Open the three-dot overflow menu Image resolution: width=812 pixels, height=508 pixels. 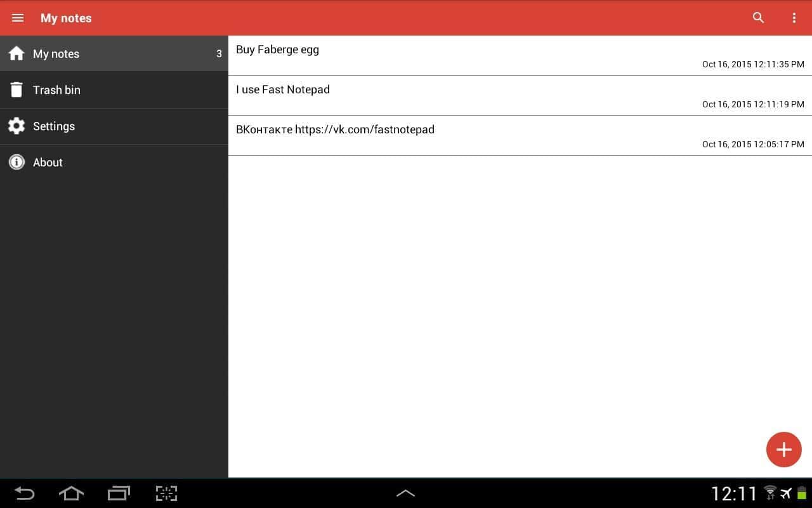click(794, 18)
